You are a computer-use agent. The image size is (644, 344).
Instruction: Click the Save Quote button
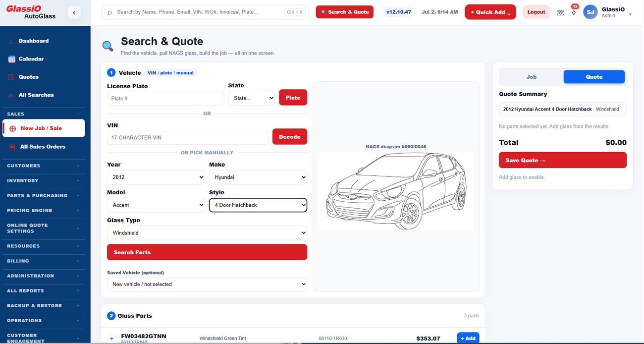563,160
